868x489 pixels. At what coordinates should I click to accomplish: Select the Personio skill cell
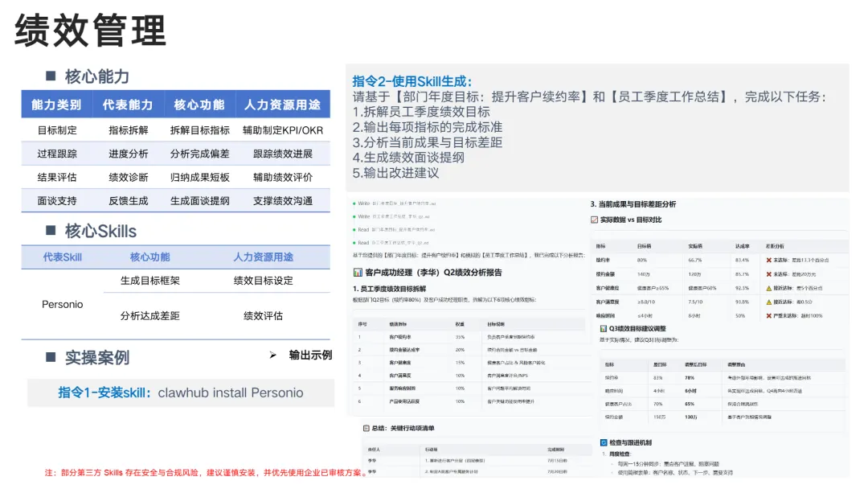[63, 304]
